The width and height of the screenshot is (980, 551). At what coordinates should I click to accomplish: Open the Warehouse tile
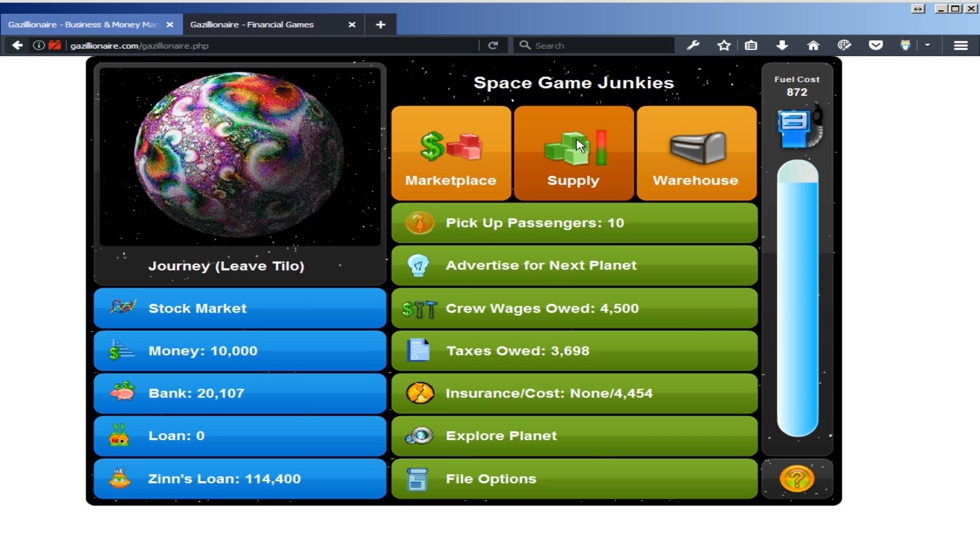coord(697,153)
